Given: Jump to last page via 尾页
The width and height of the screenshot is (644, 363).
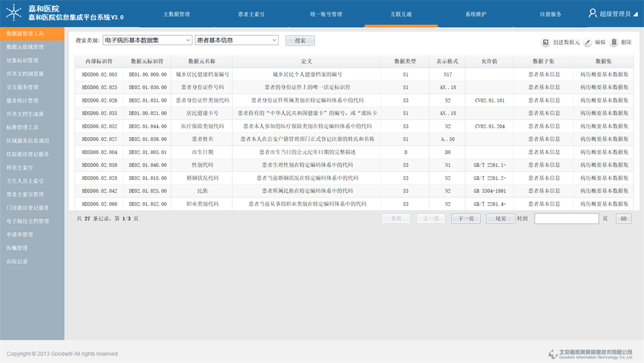Looking at the screenshot, I should [x=501, y=219].
